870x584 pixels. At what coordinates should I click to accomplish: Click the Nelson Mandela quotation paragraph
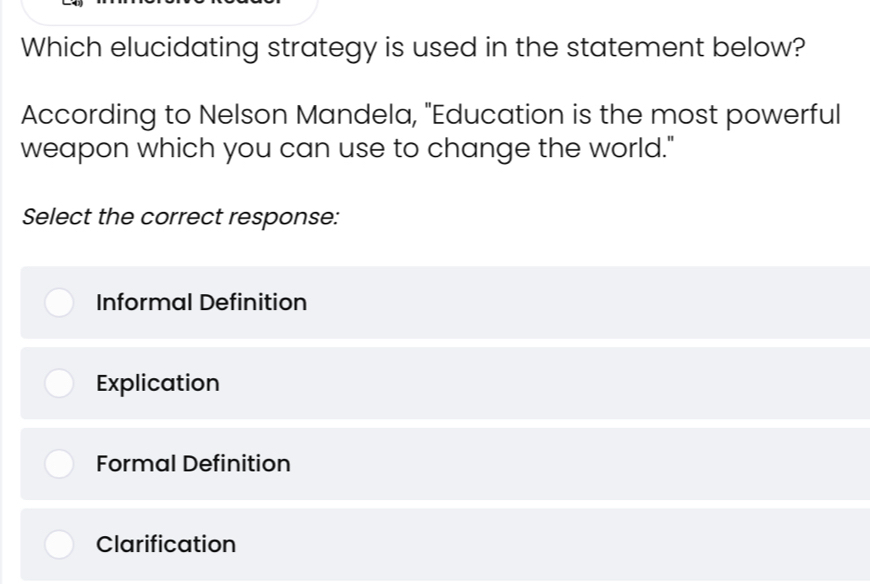tap(430, 131)
